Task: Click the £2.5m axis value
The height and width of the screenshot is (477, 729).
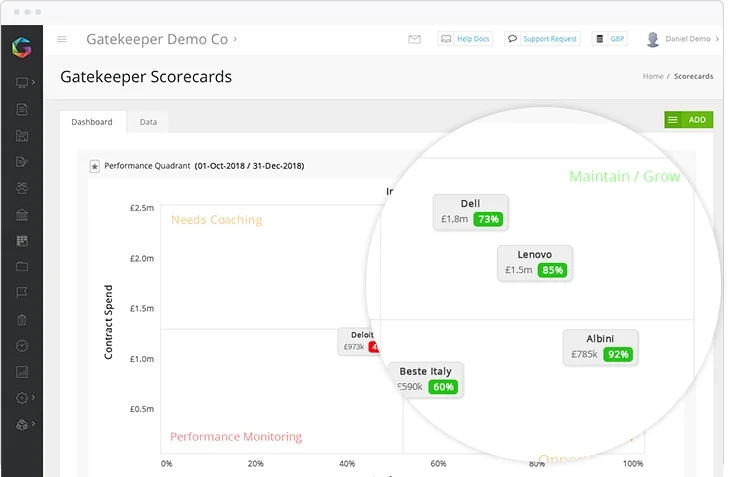Action: (142, 208)
